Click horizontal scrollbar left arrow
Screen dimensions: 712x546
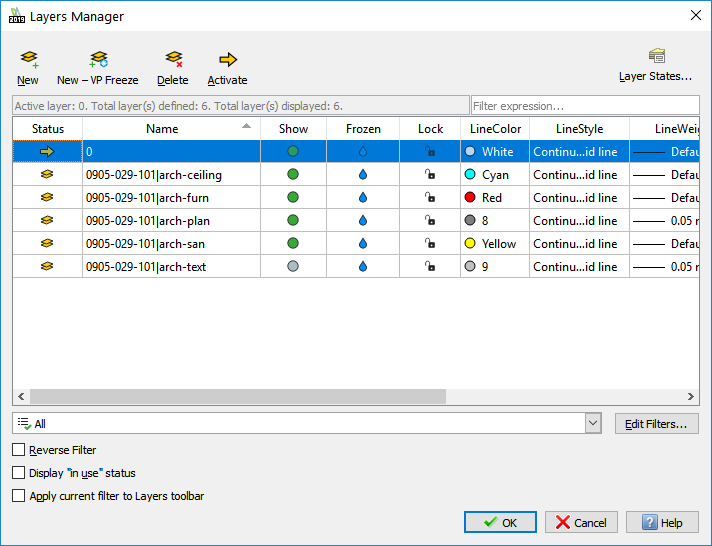click(21, 397)
